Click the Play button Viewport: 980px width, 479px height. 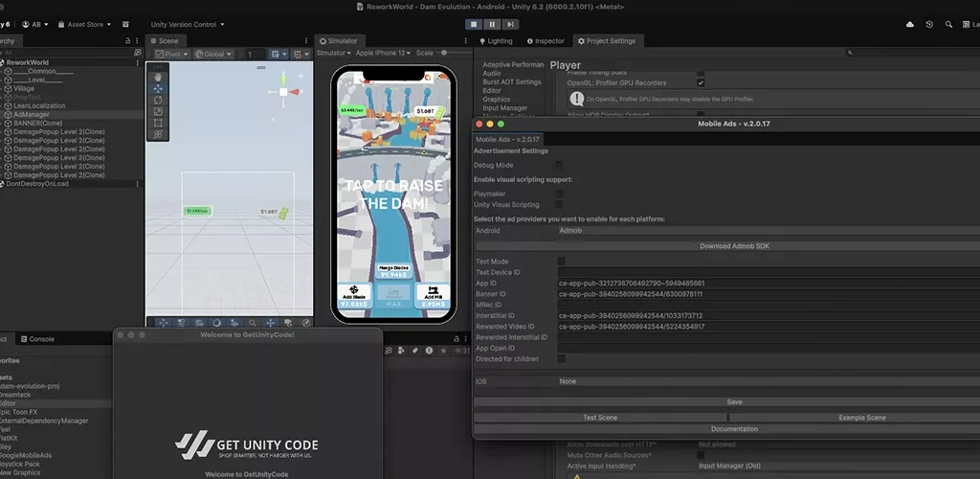point(474,24)
